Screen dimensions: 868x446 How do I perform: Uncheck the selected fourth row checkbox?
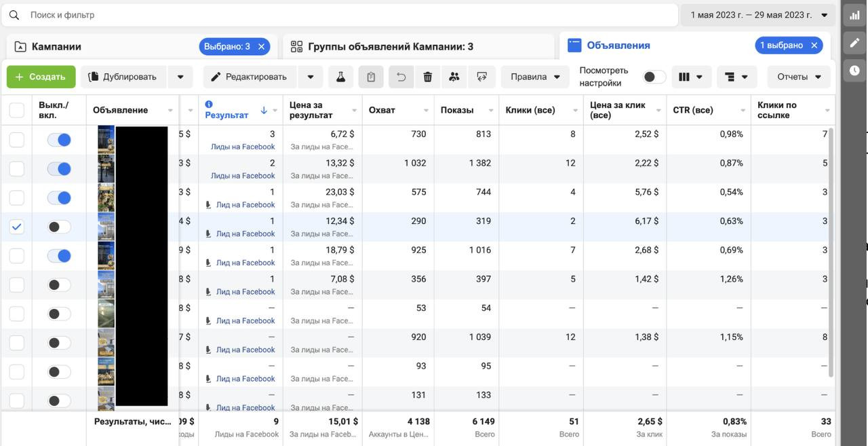point(17,227)
